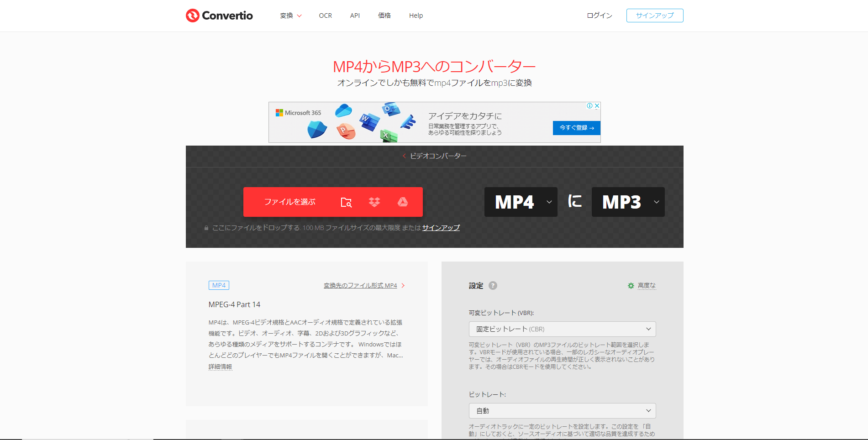This screenshot has width=868, height=440.
Task: Click the ad info icon
Action: [590, 106]
